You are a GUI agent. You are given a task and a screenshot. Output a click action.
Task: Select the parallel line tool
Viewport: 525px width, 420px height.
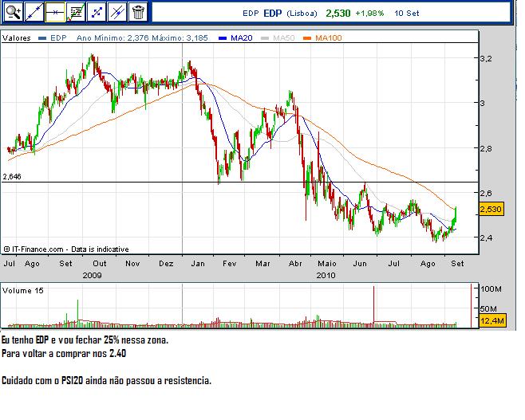[117, 12]
